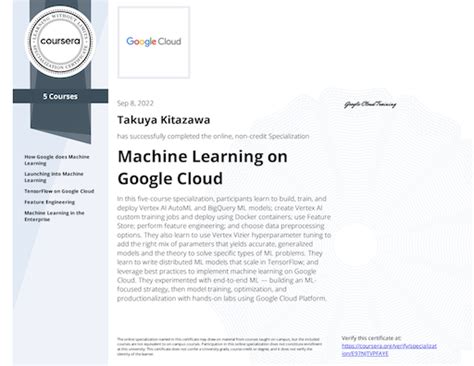Click the dark ribbon tail below the 5 Courses banner
The height and width of the screenshot is (366, 474).
click(61, 123)
